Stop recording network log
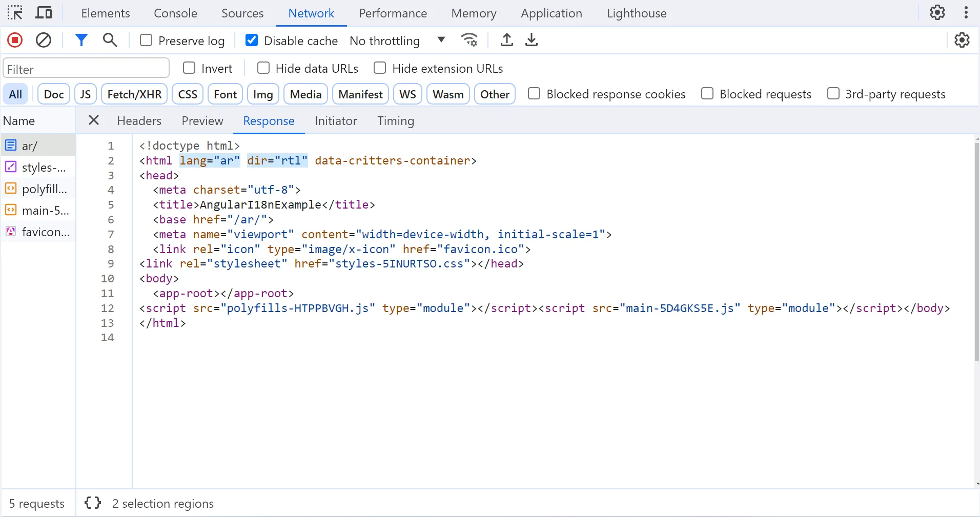The width and height of the screenshot is (980, 517). click(x=15, y=40)
